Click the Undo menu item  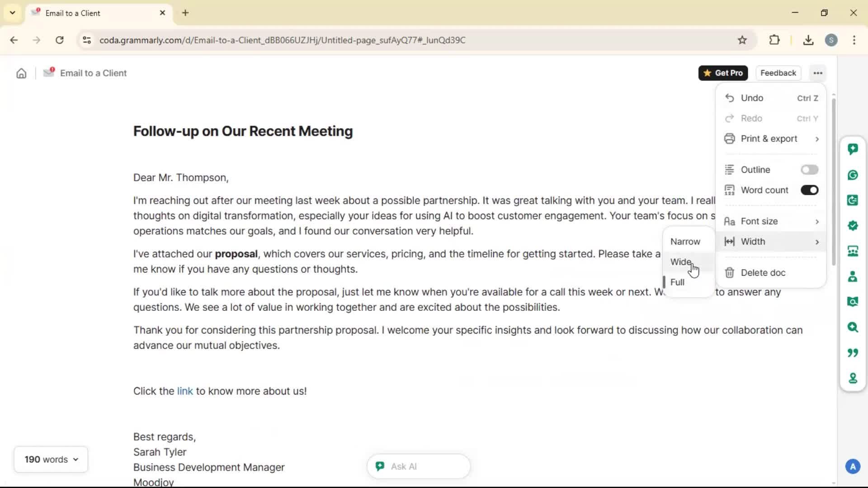752,98
